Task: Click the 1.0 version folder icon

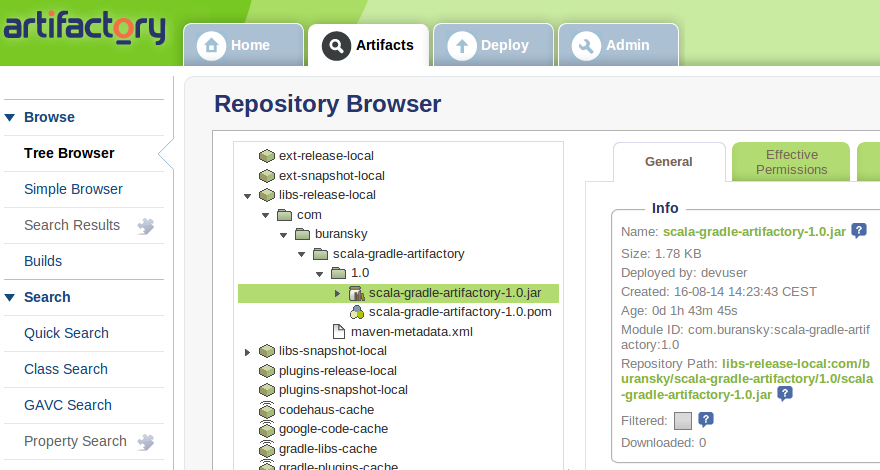Action: pyautogui.click(x=338, y=273)
